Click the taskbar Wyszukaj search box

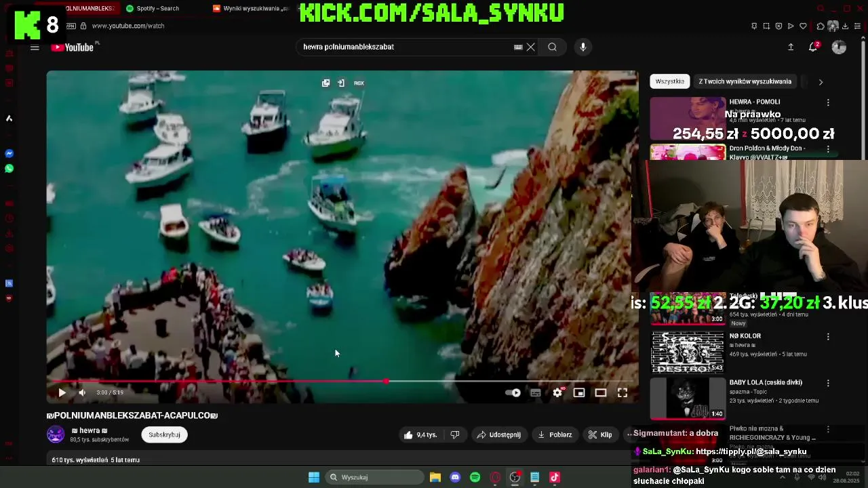click(x=374, y=477)
